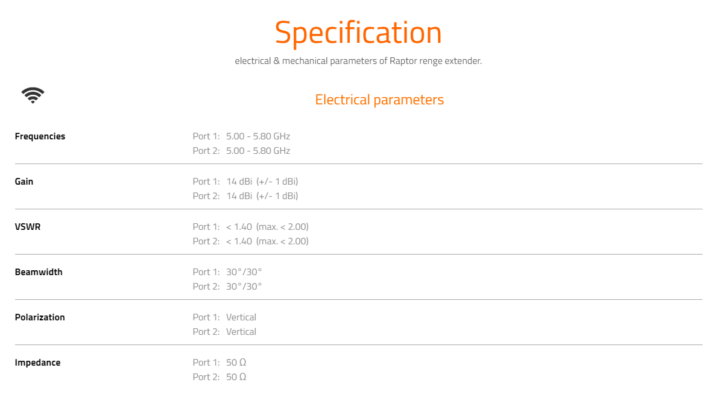Click Port 1 gain value 14 dBi
Screen dimensions: 714x400
239,181
